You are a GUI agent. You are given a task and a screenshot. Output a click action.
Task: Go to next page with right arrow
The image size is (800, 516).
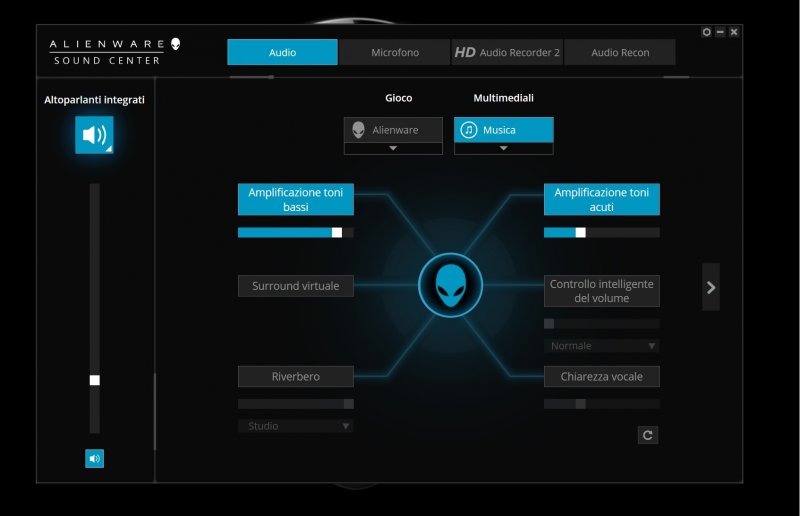710,287
